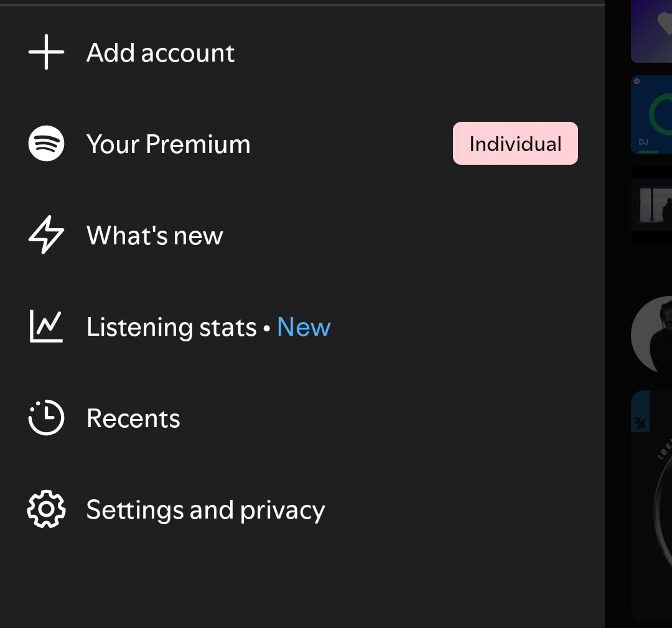Open the dark photo album thumbnail
This screenshot has height=628, width=672.
click(652, 205)
